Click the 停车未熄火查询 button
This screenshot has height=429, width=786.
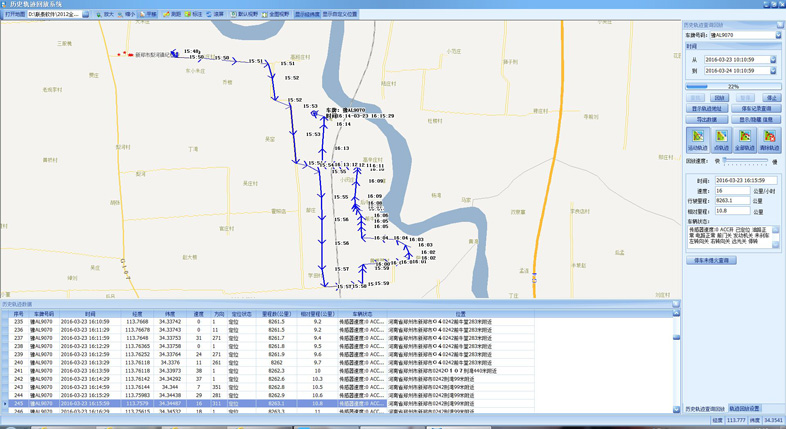click(x=712, y=260)
